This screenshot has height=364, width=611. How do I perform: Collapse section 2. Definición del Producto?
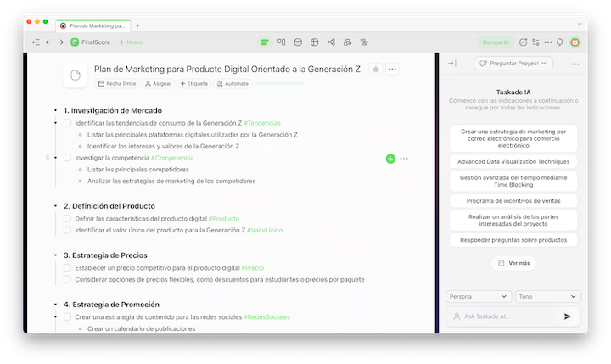click(55, 206)
